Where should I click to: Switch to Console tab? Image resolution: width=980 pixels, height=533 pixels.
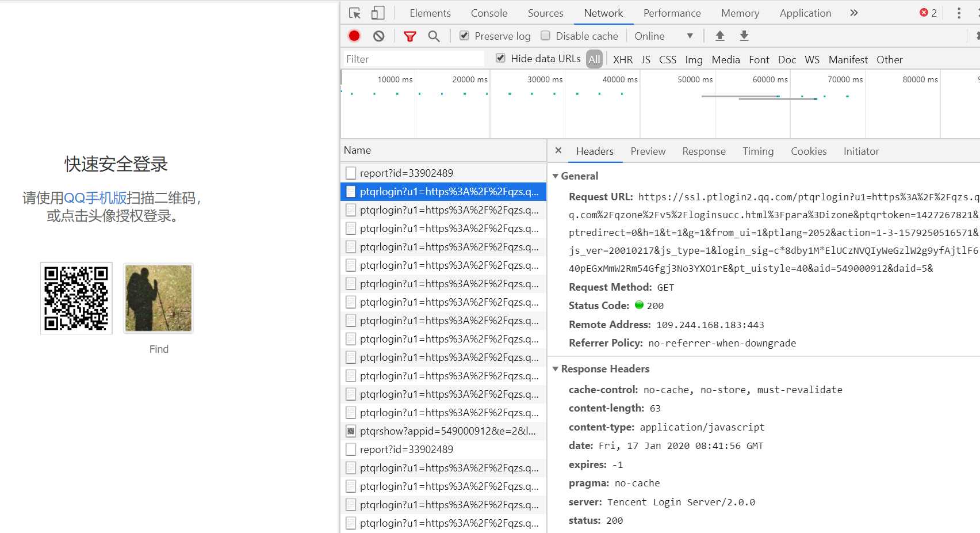point(489,13)
